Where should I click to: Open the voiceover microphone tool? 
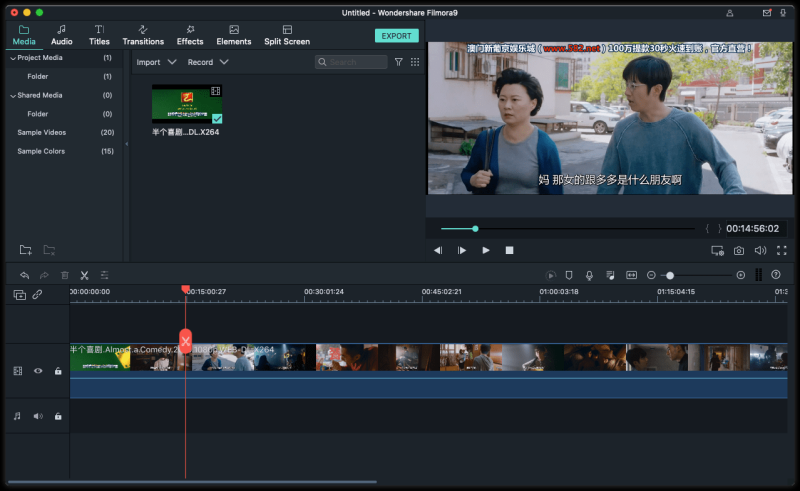click(589, 275)
